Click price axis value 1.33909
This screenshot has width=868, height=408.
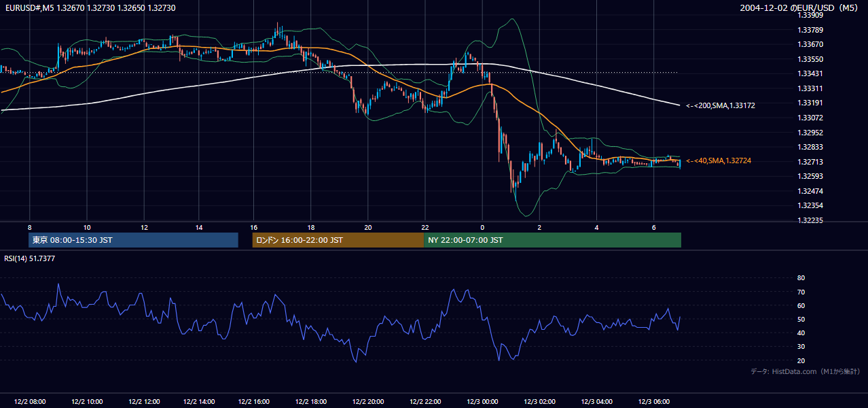tap(810, 14)
